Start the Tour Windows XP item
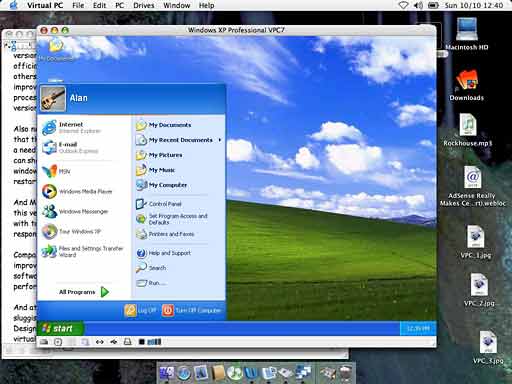This screenshot has height=384, width=512. pyautogui.click(x=71, y=231)
